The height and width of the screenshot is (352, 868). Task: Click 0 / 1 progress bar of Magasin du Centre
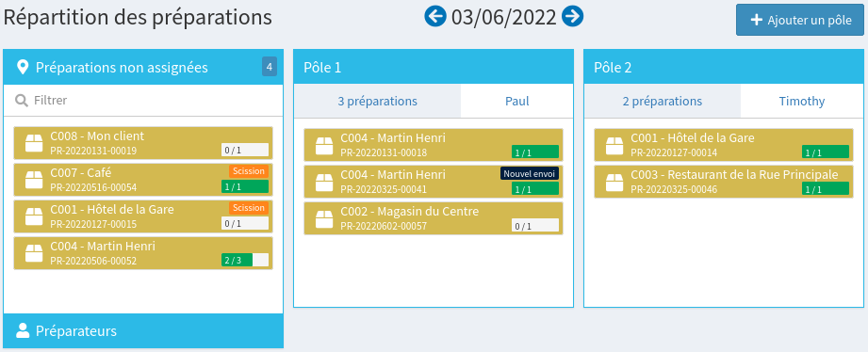click(534, 226)
